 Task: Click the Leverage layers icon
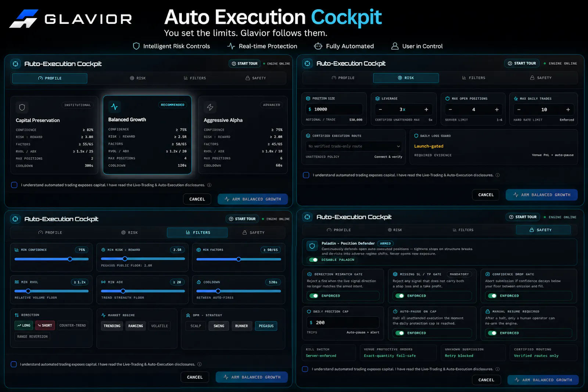click(377, 98)
